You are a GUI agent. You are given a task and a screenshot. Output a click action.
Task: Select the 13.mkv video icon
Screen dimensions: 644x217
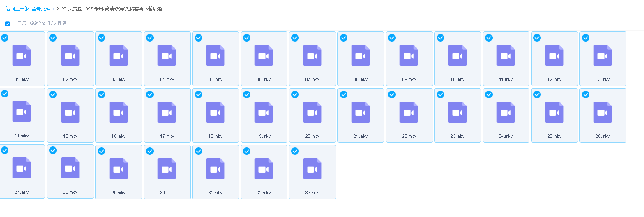point(602,55)
